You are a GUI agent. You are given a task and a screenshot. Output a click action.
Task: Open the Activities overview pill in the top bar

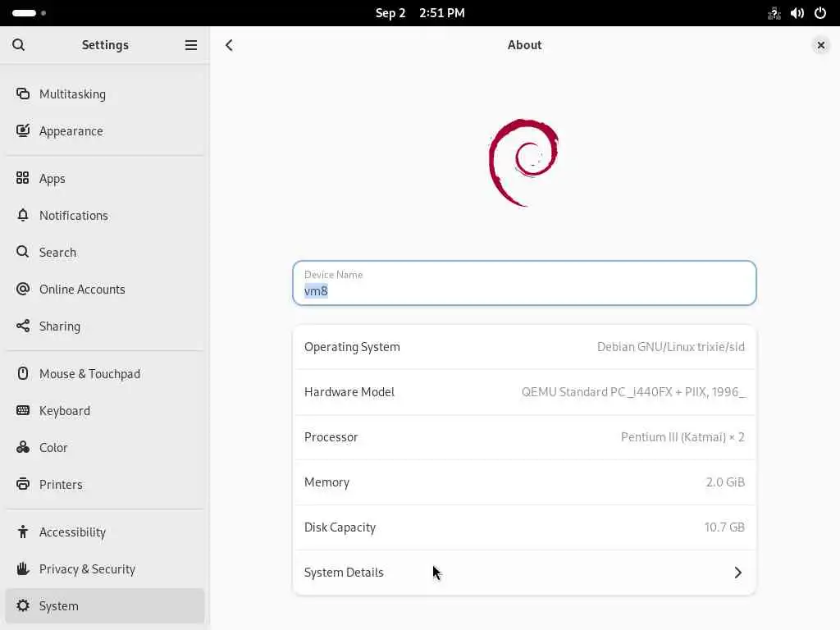(30, 13)
